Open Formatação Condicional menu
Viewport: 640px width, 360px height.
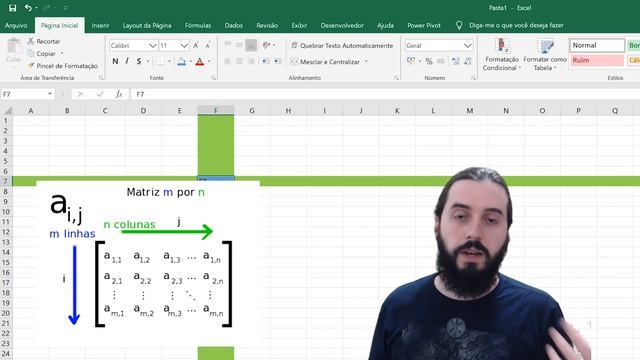coord(502,55)
